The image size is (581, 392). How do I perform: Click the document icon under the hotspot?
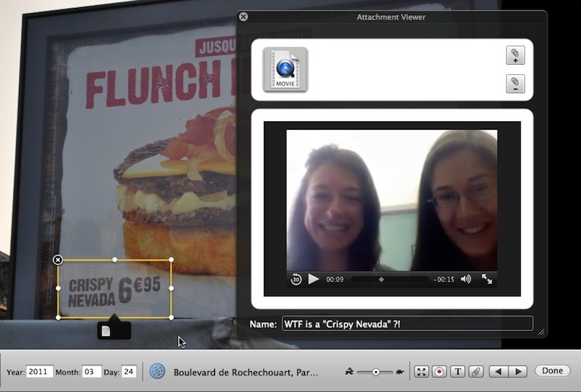pos(106,331)
